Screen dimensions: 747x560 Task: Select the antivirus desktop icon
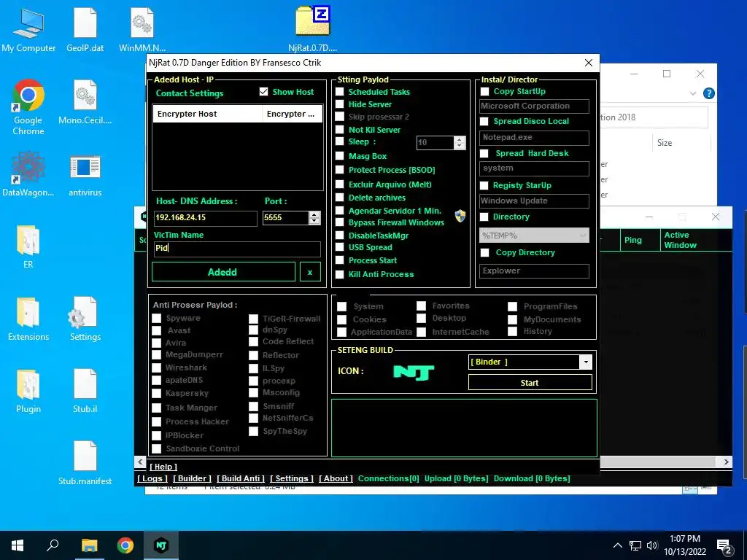(x=85, y=174)
